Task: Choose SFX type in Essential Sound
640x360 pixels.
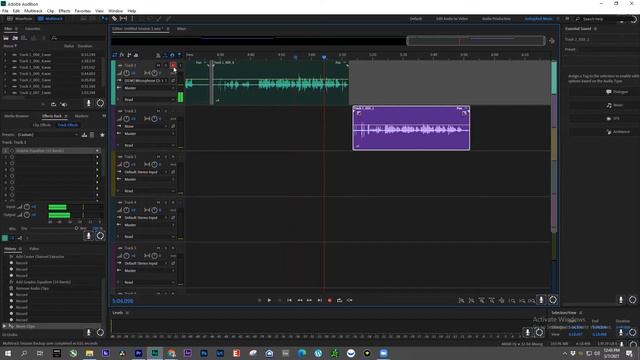Action: (604, 118)
